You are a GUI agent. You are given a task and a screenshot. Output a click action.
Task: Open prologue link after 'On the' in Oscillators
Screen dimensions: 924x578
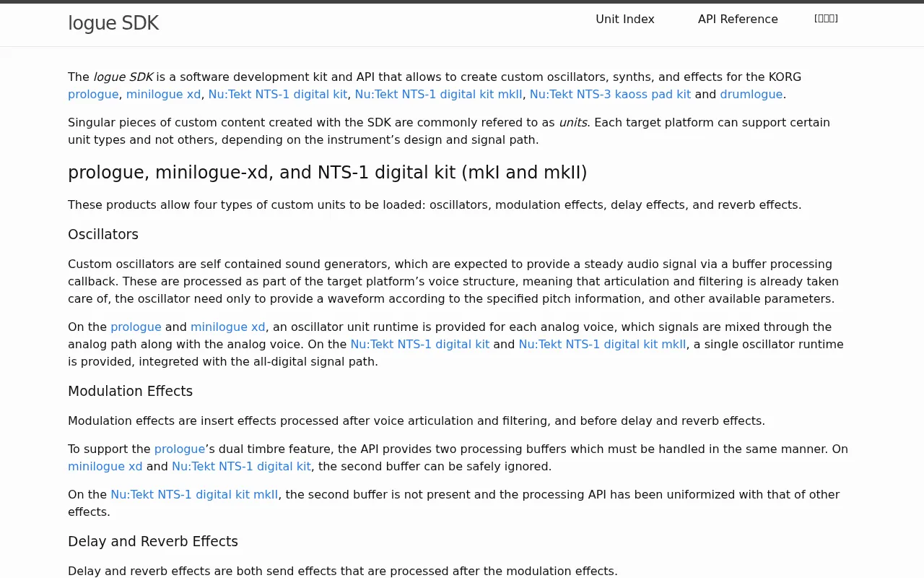tap(136, 327)
